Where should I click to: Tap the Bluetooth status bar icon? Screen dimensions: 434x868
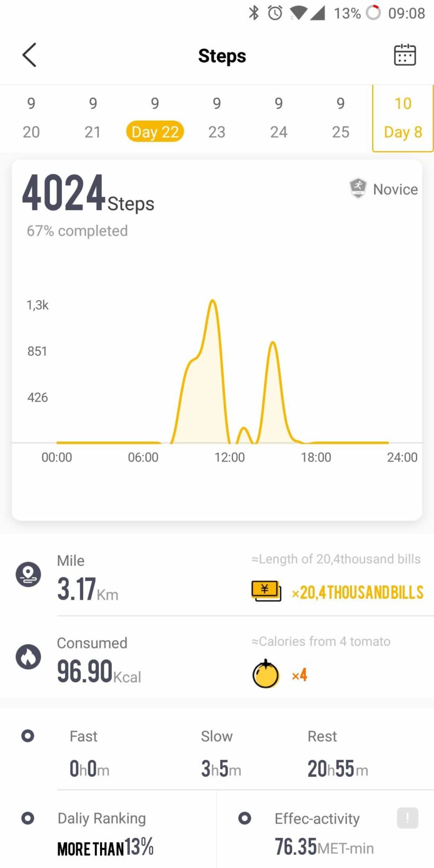coord(254,13)
